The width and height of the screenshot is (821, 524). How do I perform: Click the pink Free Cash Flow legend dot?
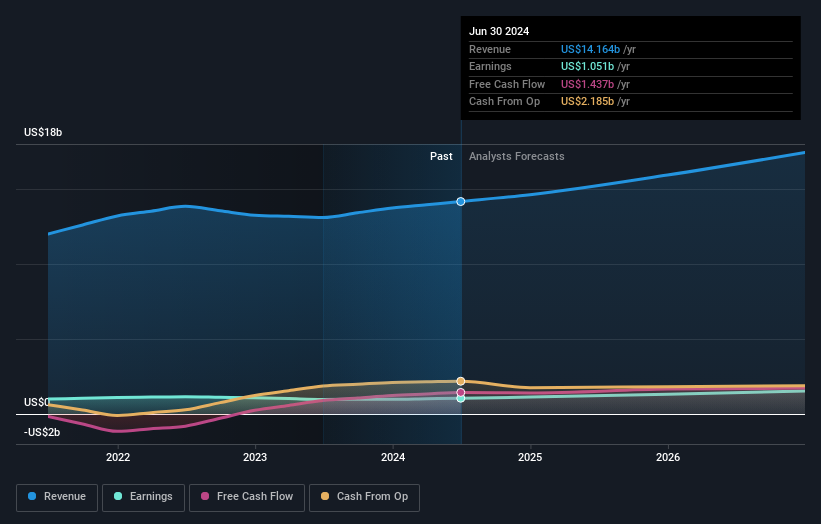coord(205,496)
